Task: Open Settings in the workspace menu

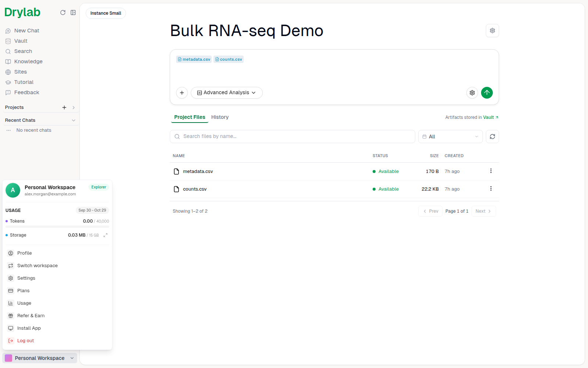Action: click(x=57, y=278)
